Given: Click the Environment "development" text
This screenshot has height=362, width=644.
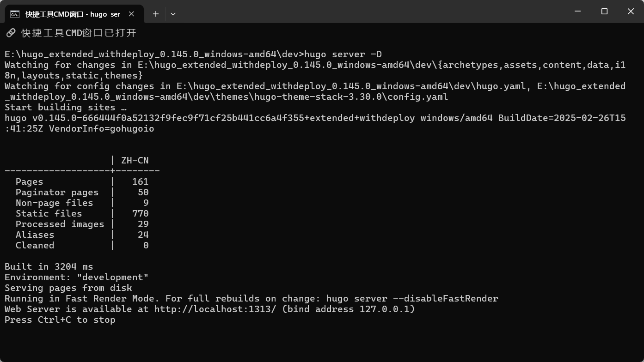Looking at the screenshot, I should [x=113, y=278].
